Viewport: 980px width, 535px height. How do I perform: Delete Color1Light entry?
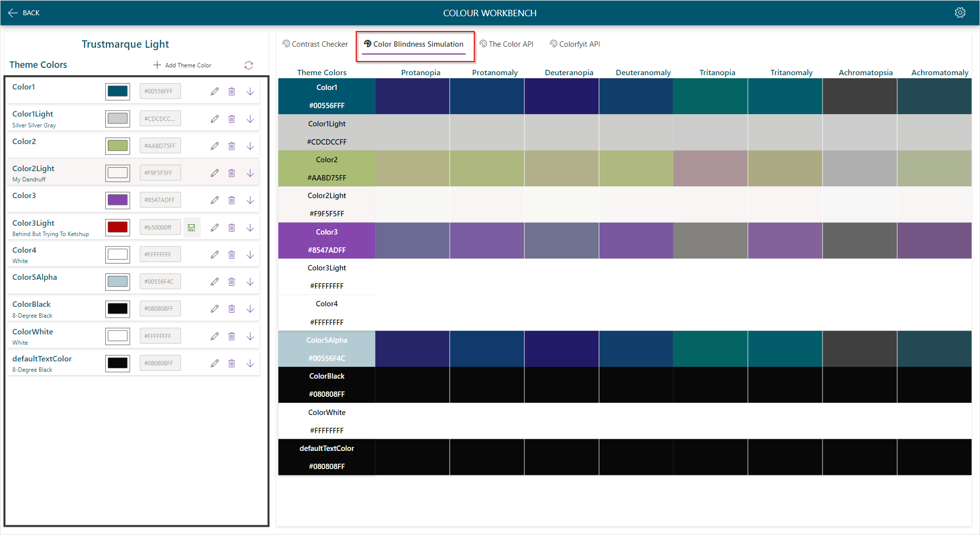[x=232, y=119]
